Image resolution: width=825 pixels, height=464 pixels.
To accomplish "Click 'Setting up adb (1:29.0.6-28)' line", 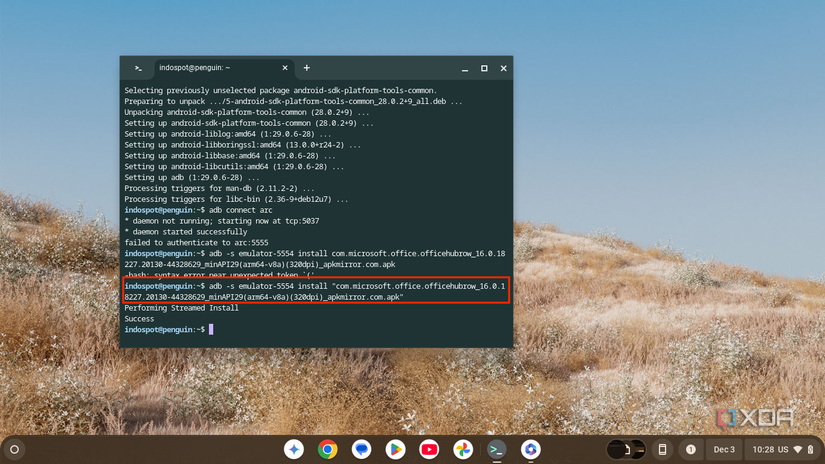I will point(192,177).
